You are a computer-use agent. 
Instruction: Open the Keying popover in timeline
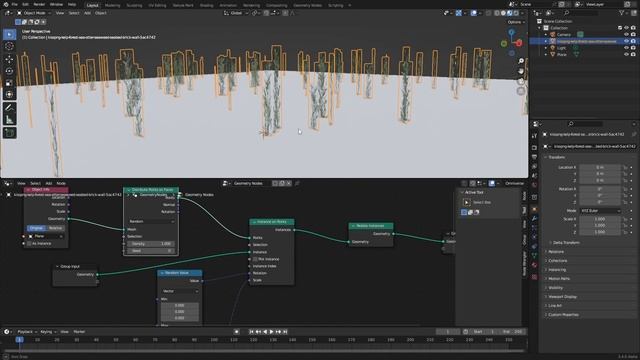click(x=48, y=332)
